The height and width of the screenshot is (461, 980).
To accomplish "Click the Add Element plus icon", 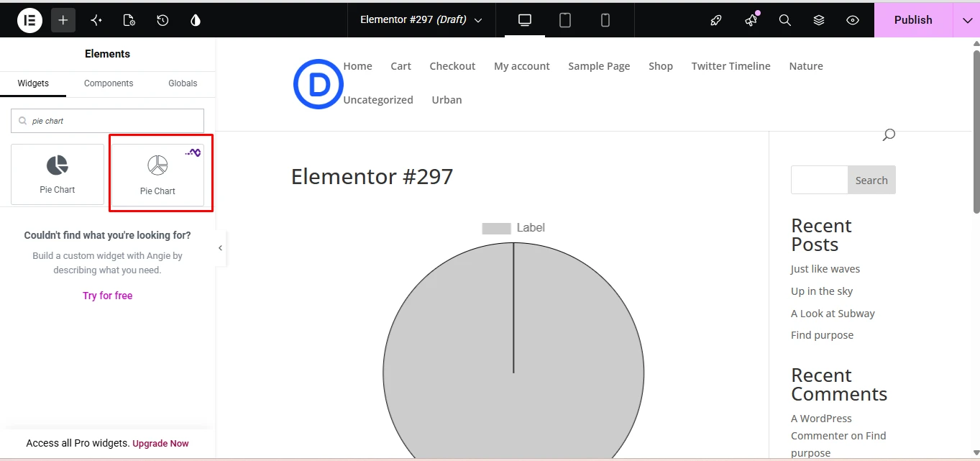I will [63, 20].
